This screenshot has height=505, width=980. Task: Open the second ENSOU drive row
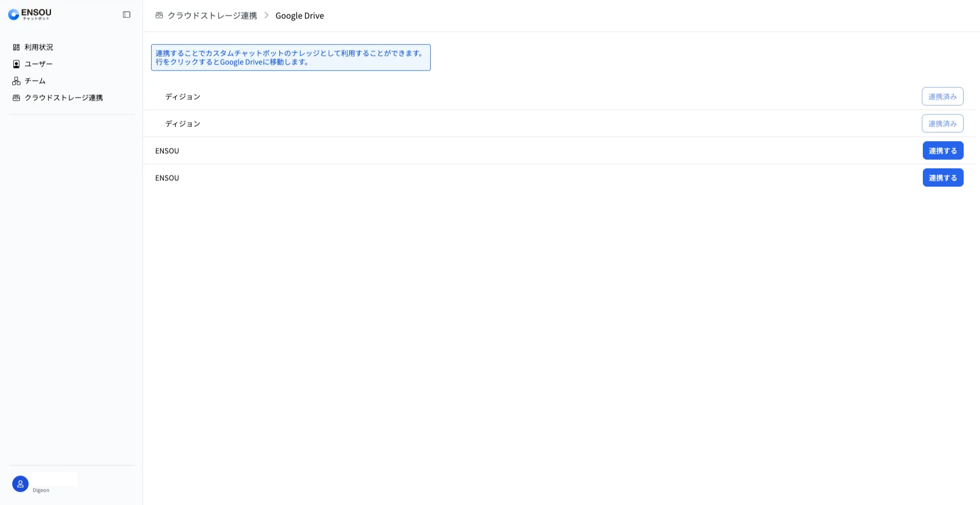point(559,178)
